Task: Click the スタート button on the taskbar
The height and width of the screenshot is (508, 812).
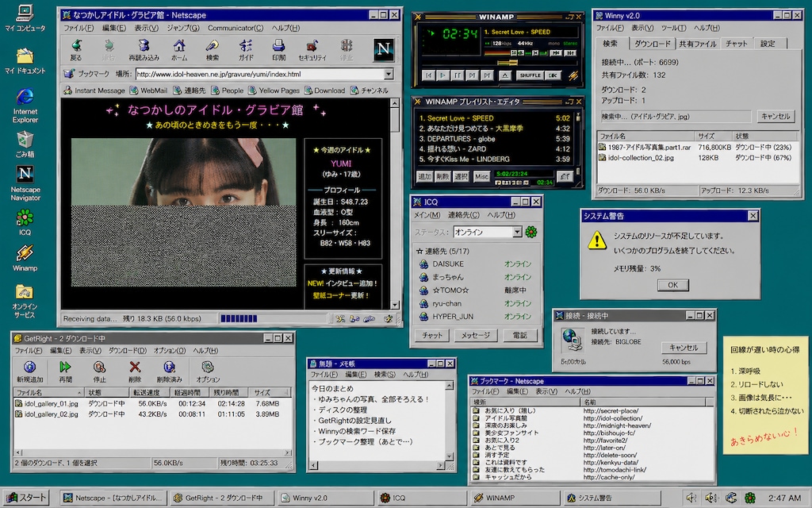Action: 26,498
